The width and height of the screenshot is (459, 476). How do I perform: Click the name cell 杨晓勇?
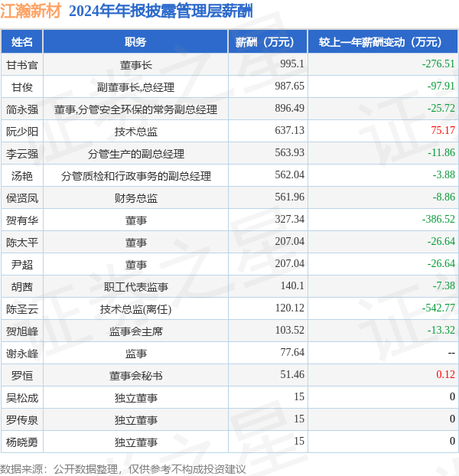[x=22, y=442]
